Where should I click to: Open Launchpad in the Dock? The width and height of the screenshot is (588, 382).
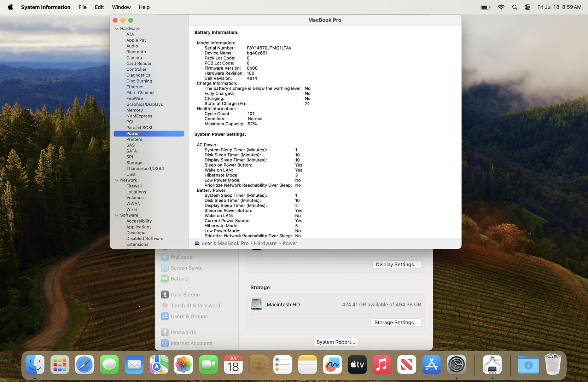[x=60, y=365]
